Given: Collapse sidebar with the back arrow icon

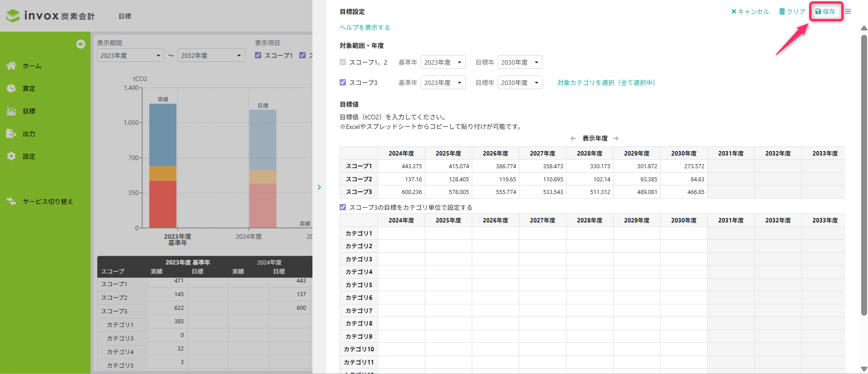Looking at the screenshot, I should click(81, 44).
